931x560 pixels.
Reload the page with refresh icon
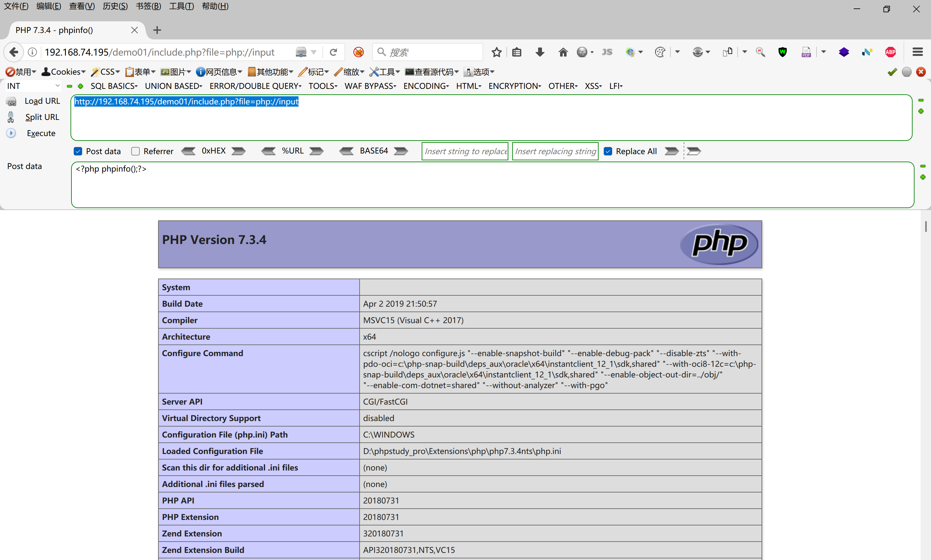coord(333,52)
